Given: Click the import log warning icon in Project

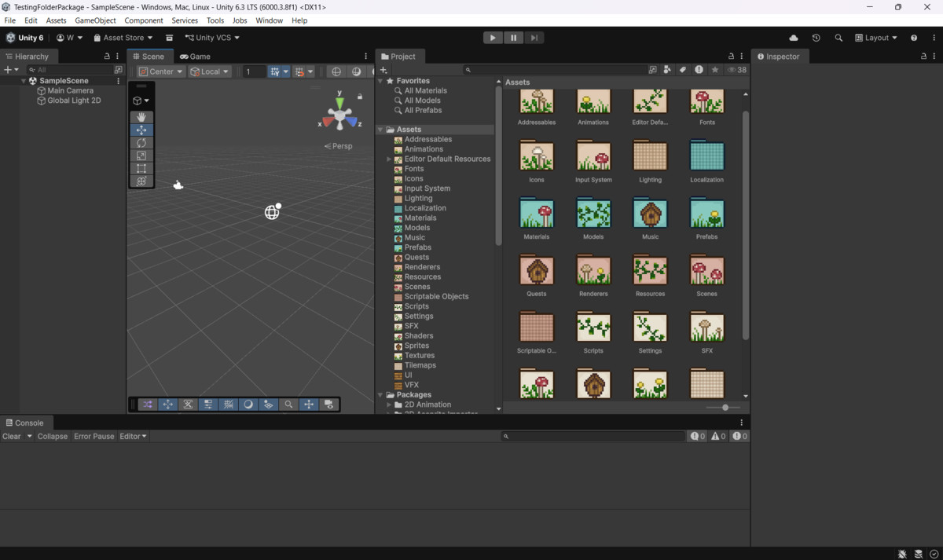Looking at the screenshot, I should [699, 70].
